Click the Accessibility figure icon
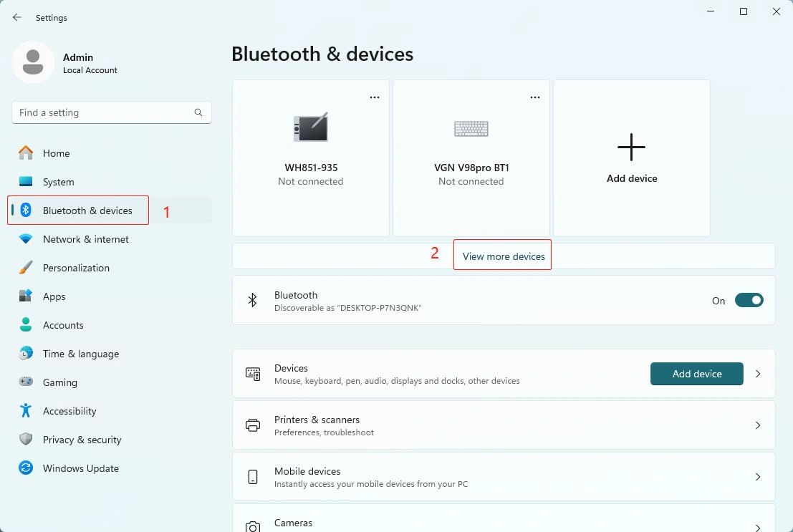This screenshot has height=532, width=793. (26, 410)
